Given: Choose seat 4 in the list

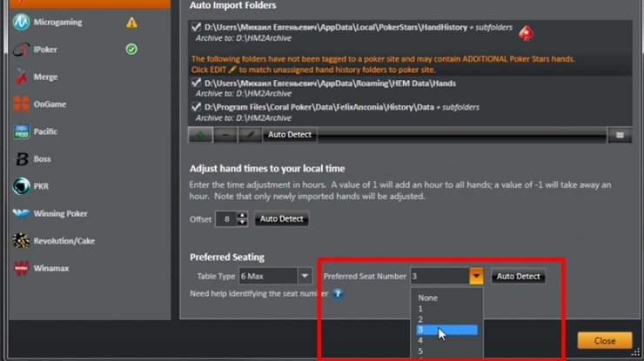Looking at the screenshot, I should click(446, 340).
